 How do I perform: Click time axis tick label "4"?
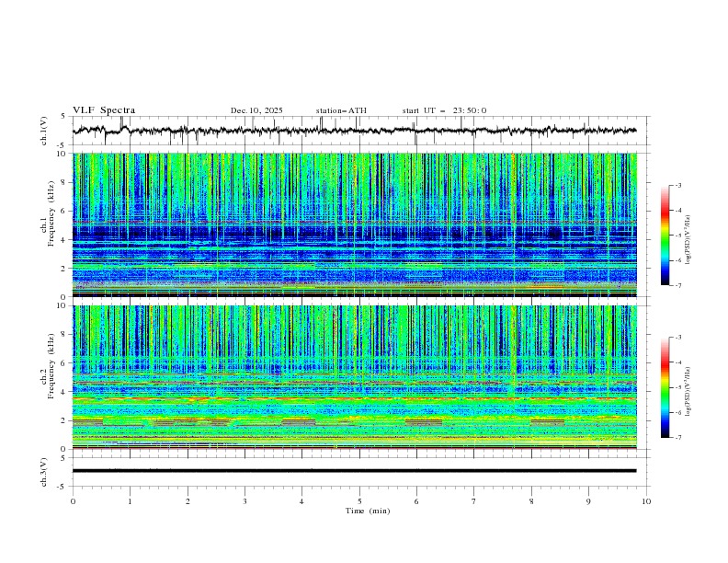pyautogui.click(x=301, y=501)
